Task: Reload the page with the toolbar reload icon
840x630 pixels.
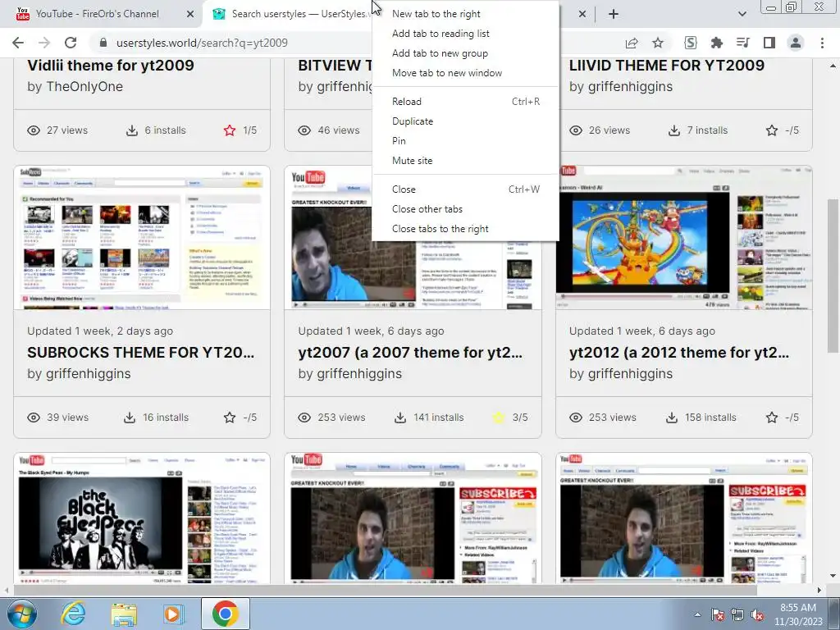Action: (71, 43)
